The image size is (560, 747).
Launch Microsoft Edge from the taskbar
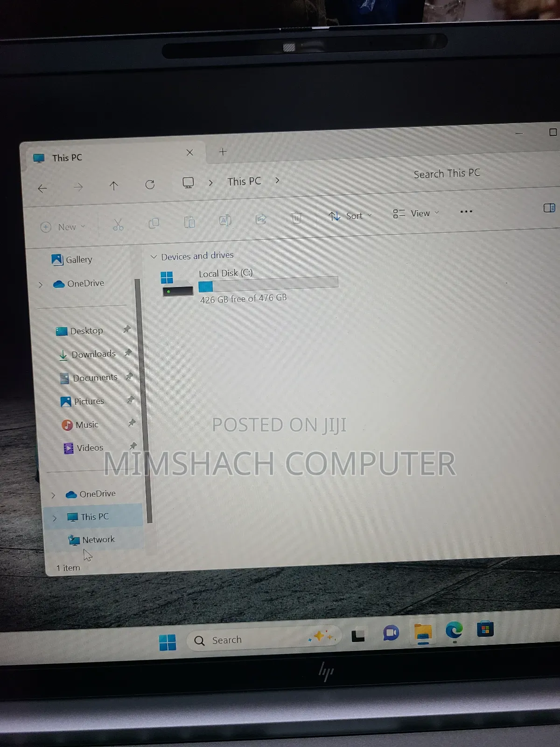[x=454, y=630]
